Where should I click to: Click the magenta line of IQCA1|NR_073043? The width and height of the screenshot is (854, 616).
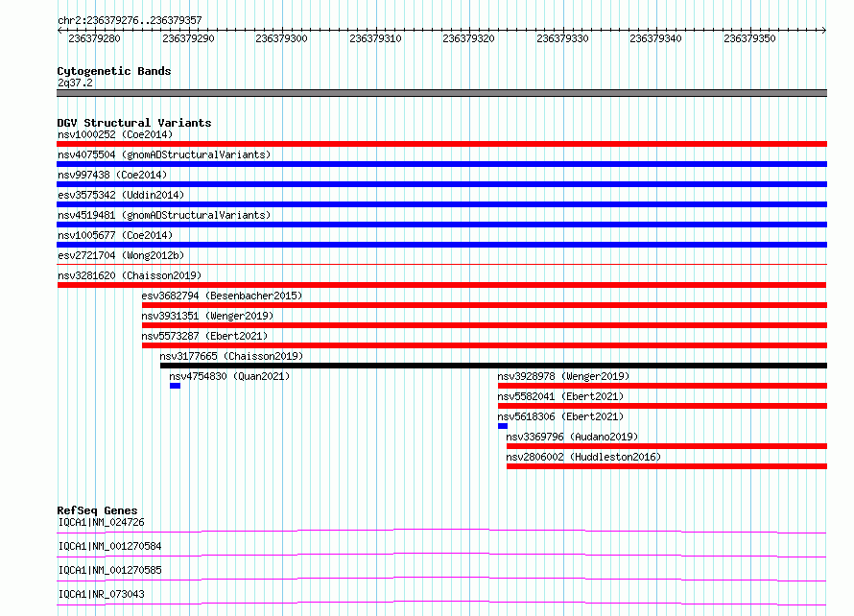coord(441,603)
